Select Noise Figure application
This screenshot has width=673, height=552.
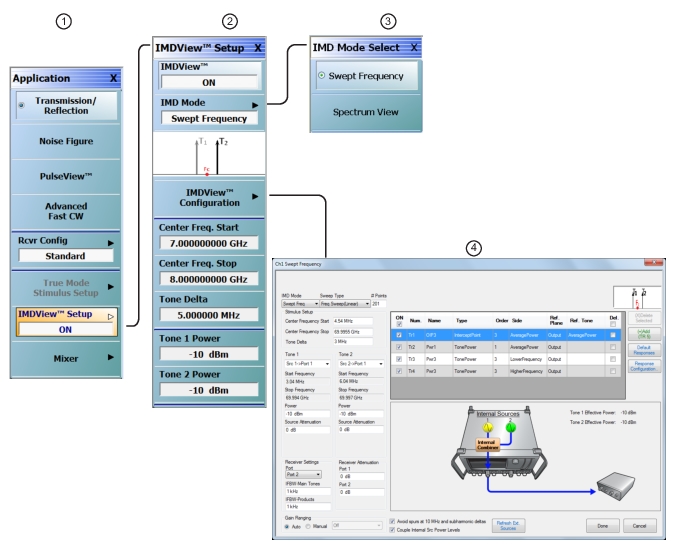pyautogui.click(x=66, y=142)
